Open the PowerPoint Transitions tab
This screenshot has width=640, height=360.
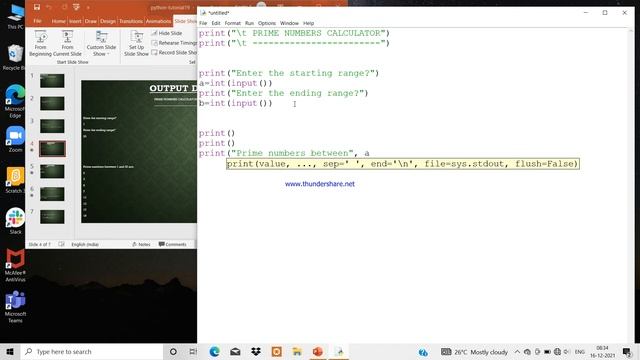pyautogui.click(x=131, y=21)
